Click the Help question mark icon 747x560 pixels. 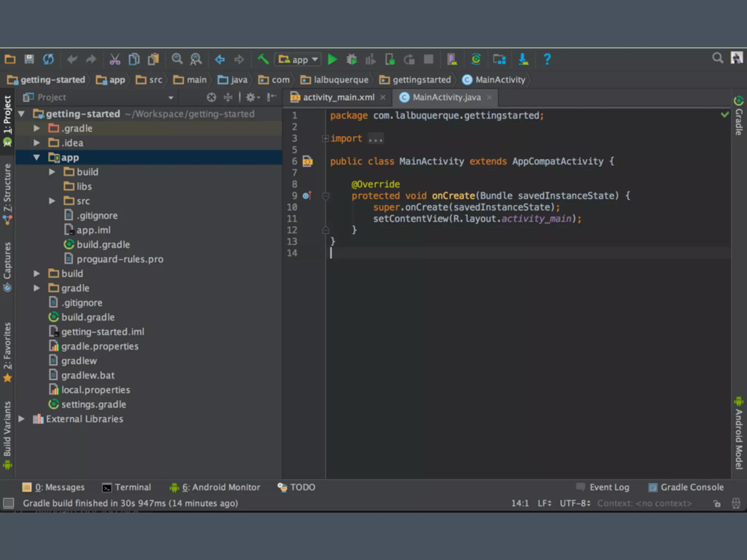(547, 59)
